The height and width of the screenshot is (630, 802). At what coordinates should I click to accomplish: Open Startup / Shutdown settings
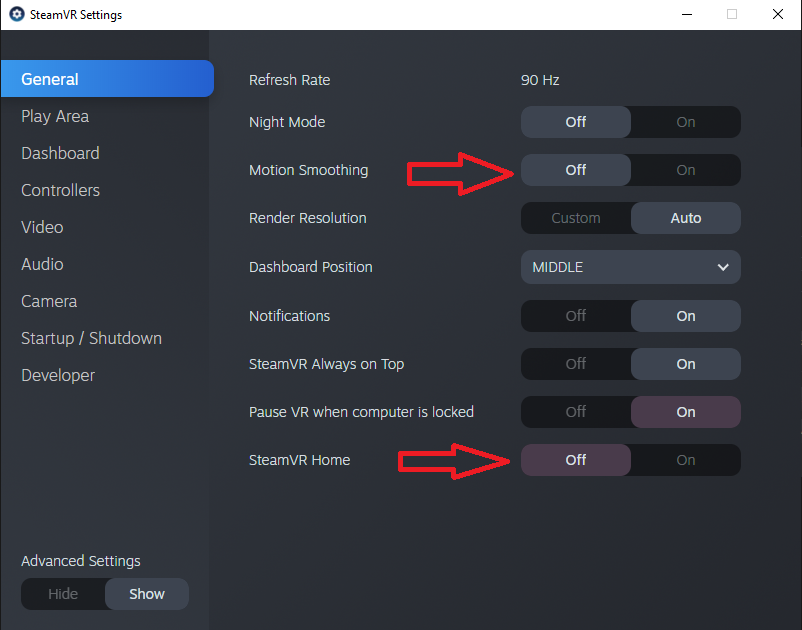(91, 338)
